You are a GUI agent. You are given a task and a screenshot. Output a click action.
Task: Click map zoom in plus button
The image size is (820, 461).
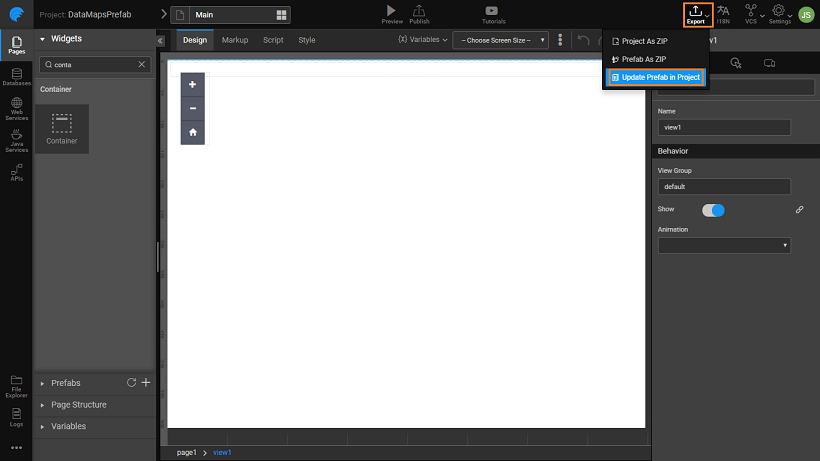[193, 85]
